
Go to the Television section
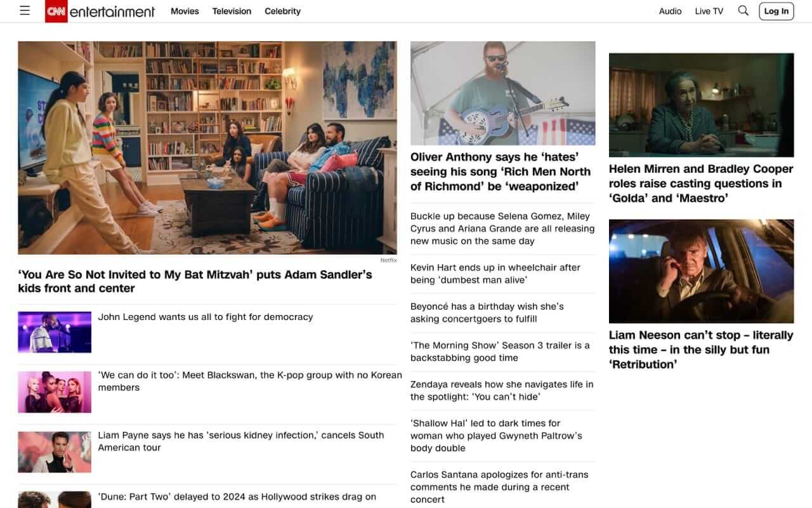pos(232,11)
